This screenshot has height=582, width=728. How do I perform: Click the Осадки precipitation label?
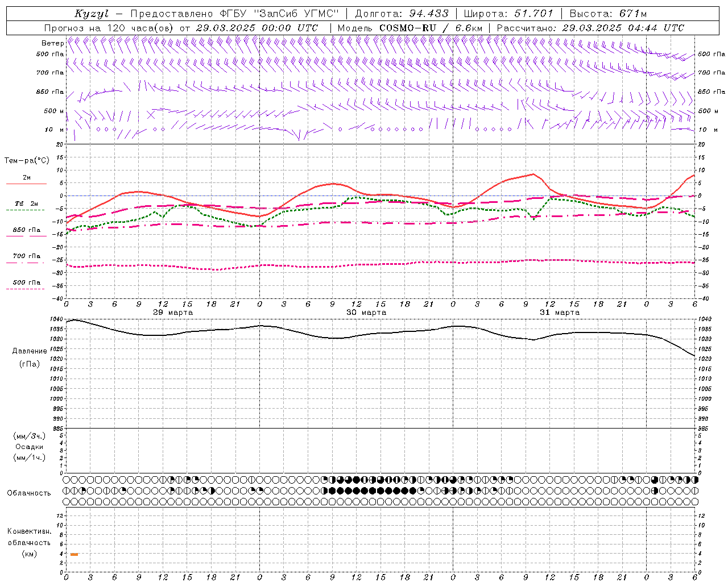(30, 447)
